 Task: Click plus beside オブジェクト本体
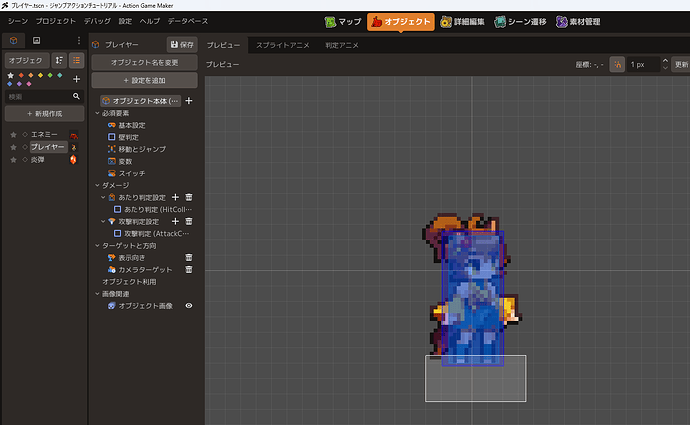tap(189, 101)
